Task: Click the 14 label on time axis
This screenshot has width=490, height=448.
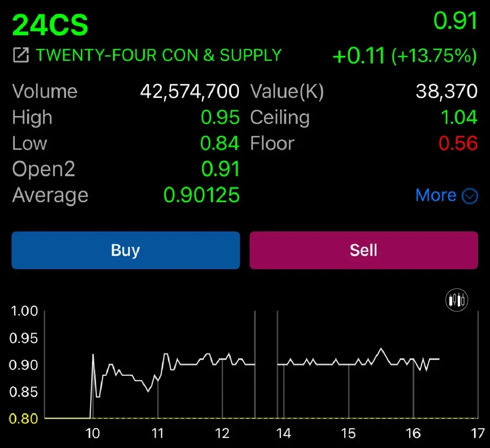Action: 284,433
